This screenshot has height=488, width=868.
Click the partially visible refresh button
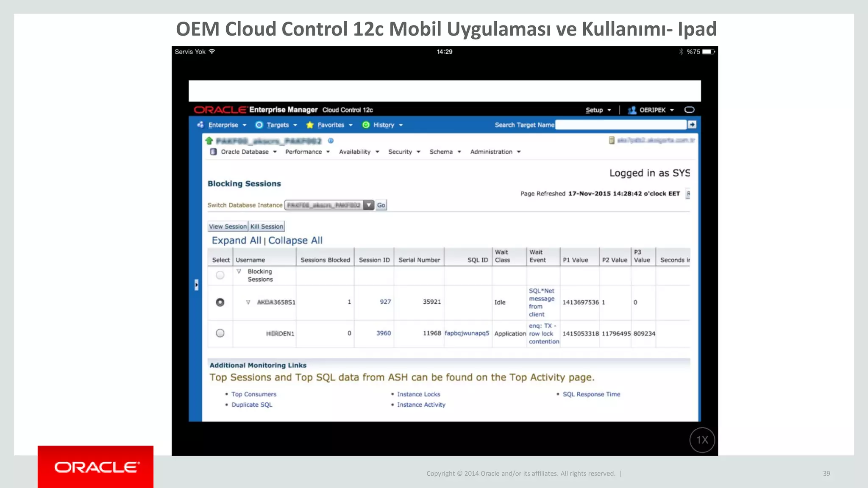[x=688, y=194]
